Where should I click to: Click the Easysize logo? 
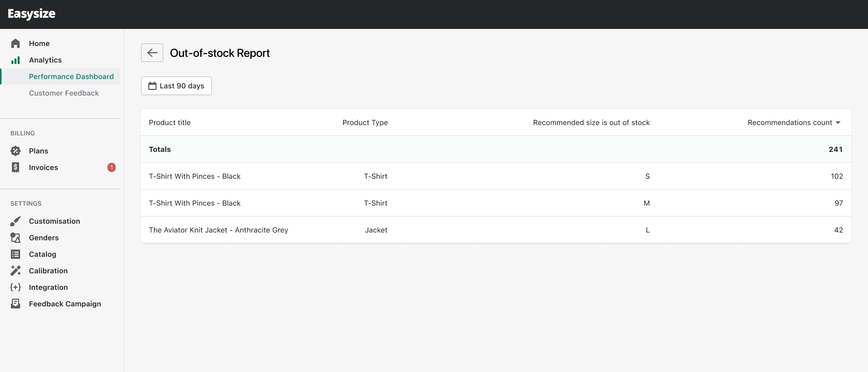point(32,14)
